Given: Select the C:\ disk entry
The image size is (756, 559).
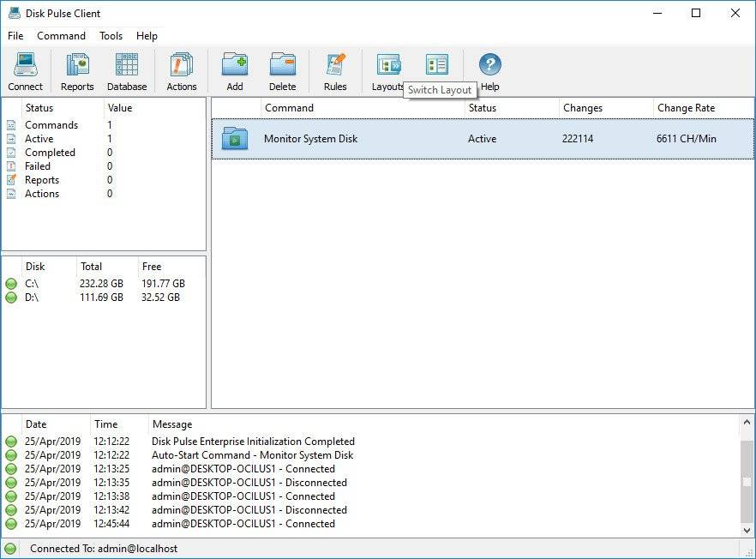Looking at the screenshot, I should coord(32,284).
